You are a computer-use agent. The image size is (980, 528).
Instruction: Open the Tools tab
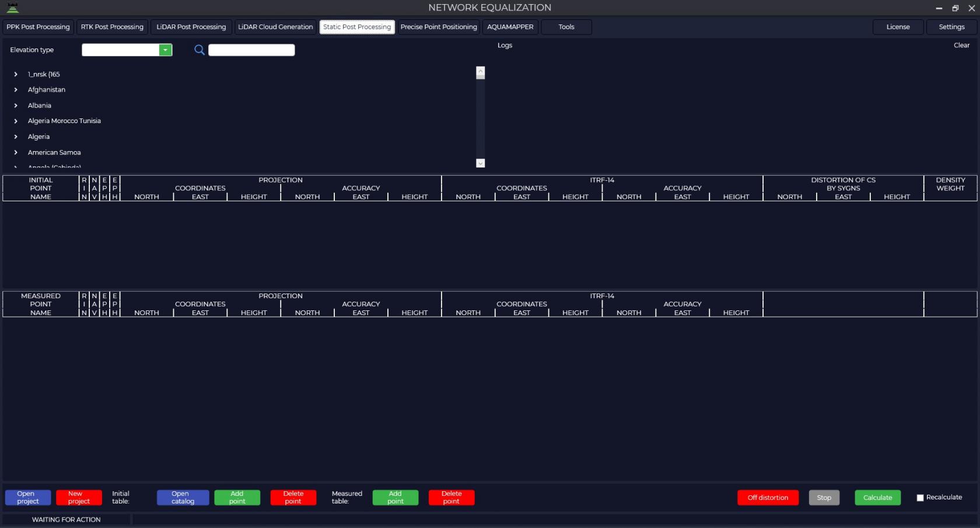click(566, 27)
